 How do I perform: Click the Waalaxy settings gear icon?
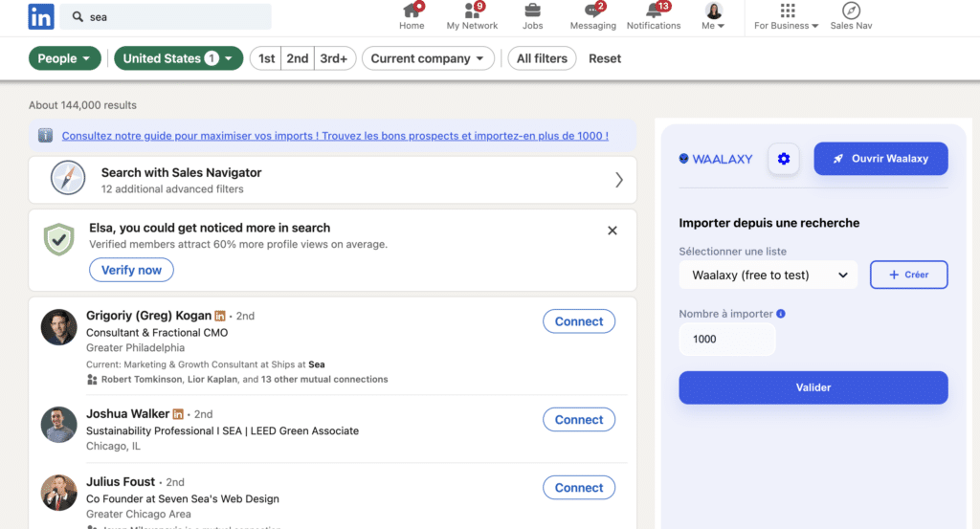[x=784, y=159]
